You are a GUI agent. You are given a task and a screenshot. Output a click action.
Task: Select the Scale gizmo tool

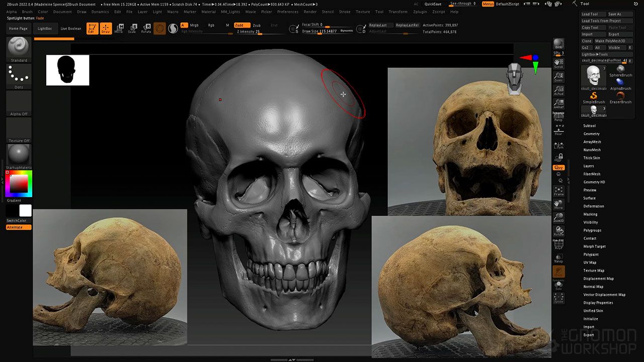[132, 29]
